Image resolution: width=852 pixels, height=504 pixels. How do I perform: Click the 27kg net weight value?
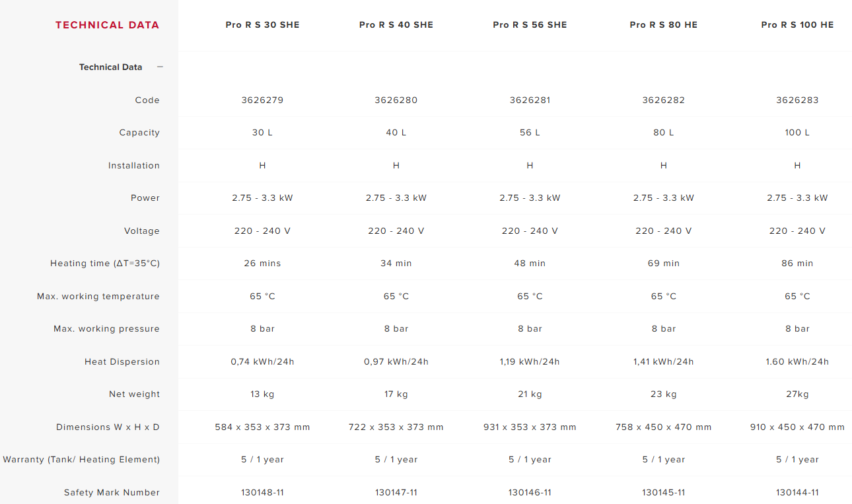(x=797, y=394)
